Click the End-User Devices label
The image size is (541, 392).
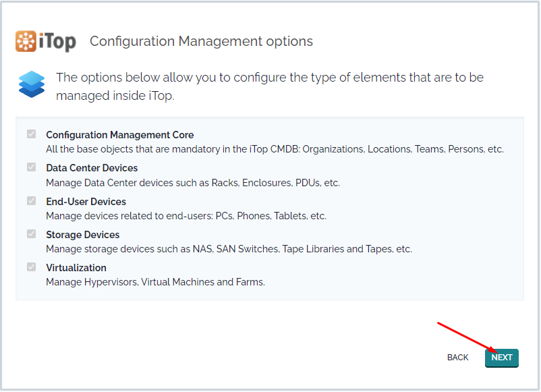pos(86,202)
